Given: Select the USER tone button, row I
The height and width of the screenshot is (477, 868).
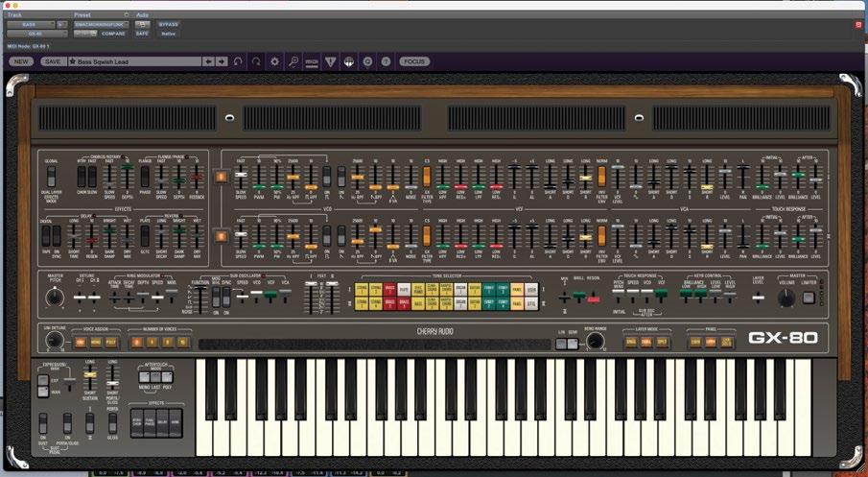Looking at the screenshot, I should point(531,289).
